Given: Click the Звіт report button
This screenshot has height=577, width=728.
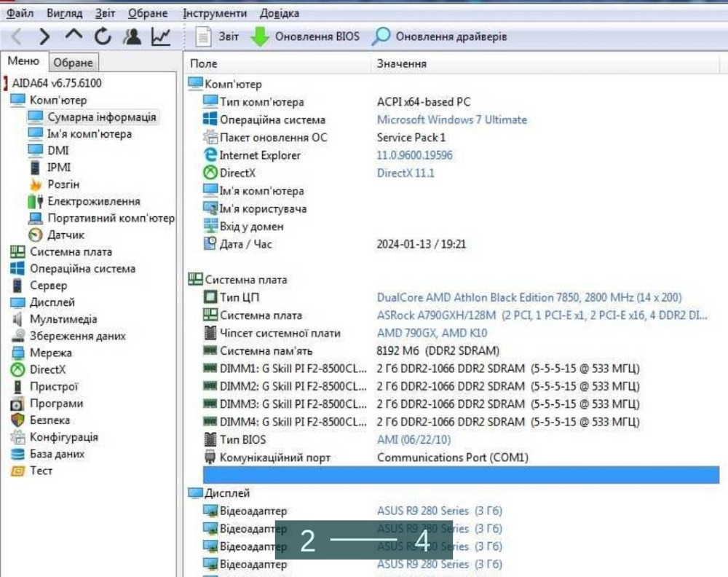Looking at the screenshot, I should (218, 36).
